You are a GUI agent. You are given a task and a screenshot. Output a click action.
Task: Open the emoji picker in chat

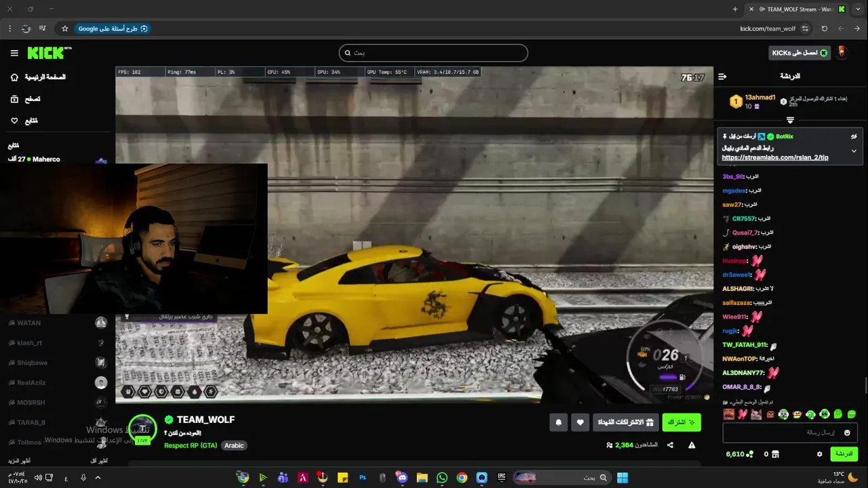847,432
